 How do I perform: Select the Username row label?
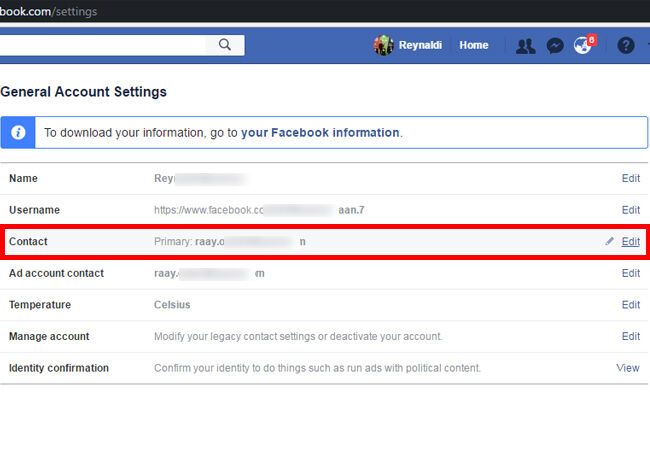pos(34,210)
